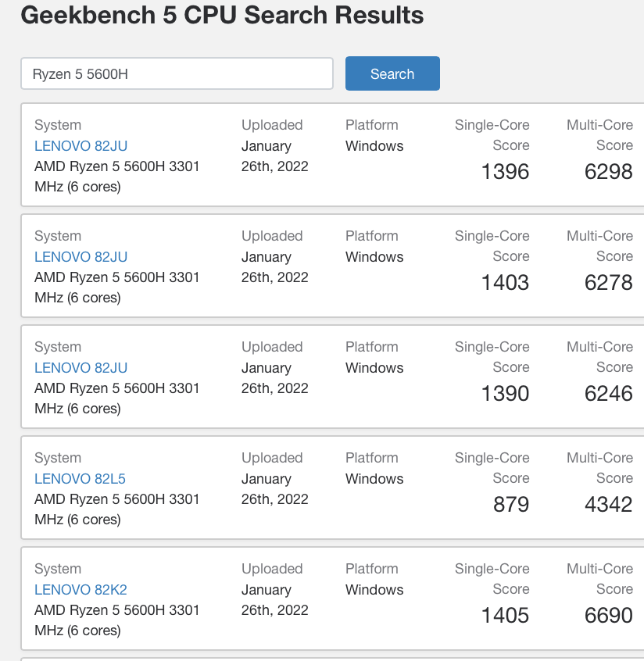Click Windows platform text in LENOVO 82L5 result

374,478
